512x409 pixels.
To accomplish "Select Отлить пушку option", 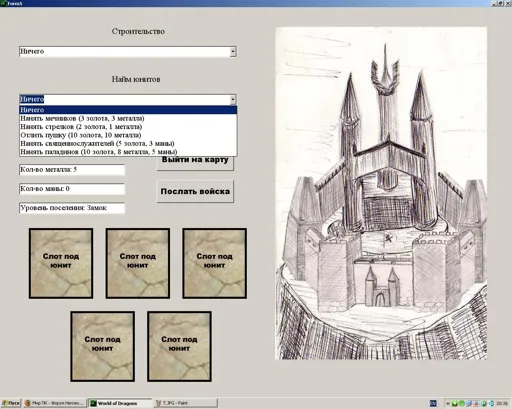I will [128, 135].
